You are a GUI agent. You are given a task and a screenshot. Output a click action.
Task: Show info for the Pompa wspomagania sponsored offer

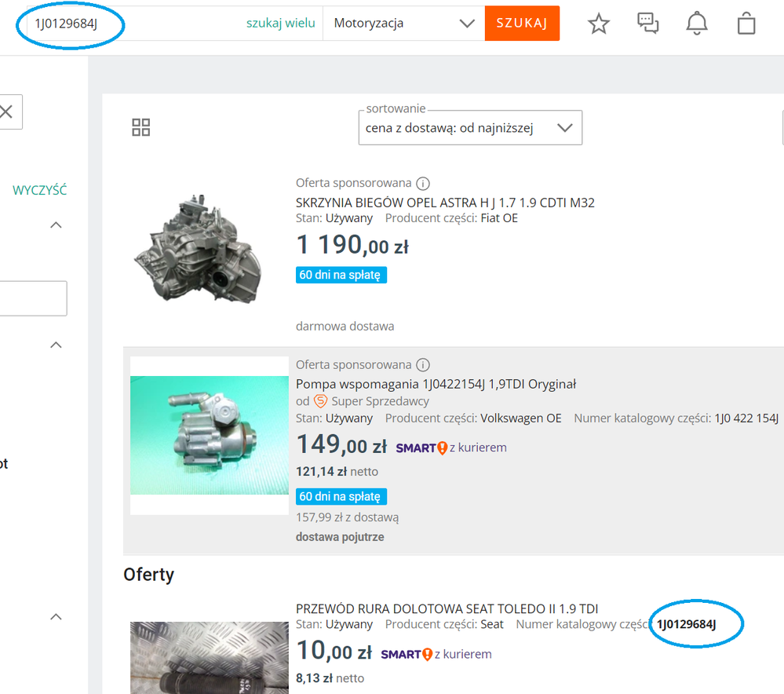[x=423, y=365]
